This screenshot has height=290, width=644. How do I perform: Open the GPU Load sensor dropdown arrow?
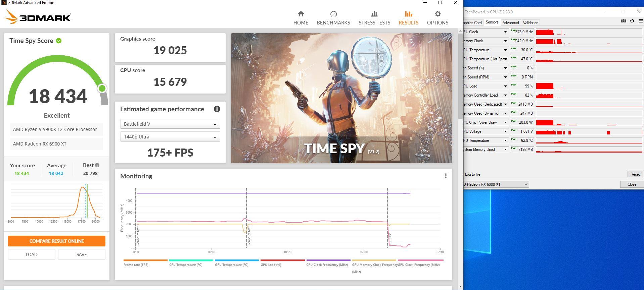505,86
